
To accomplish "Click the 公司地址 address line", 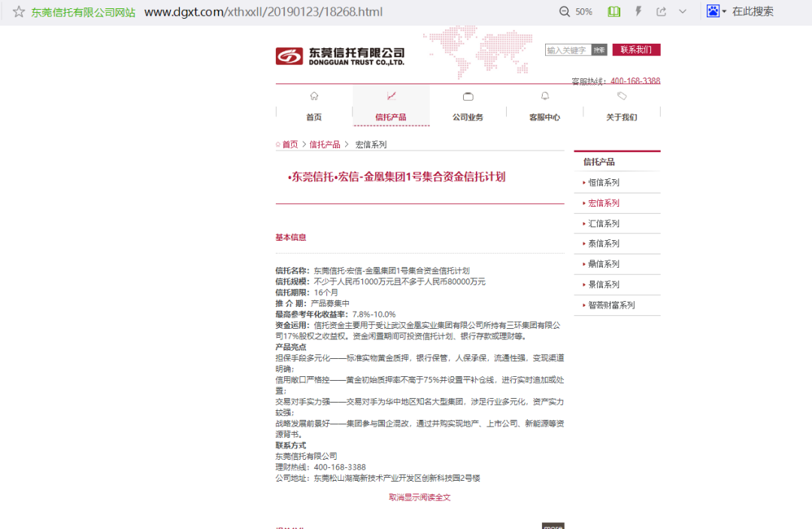I will click(378, 479).
